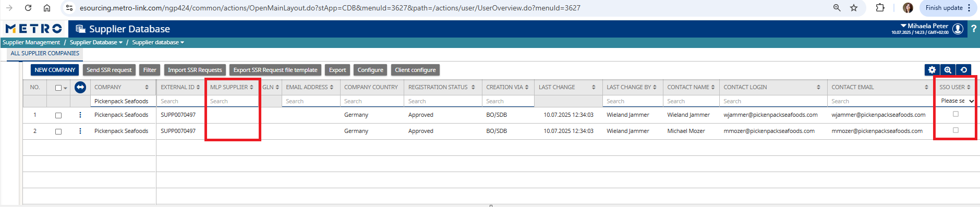Open help with the question mark icon
This screenshot has height=207, width=980.
coord(973,29)
